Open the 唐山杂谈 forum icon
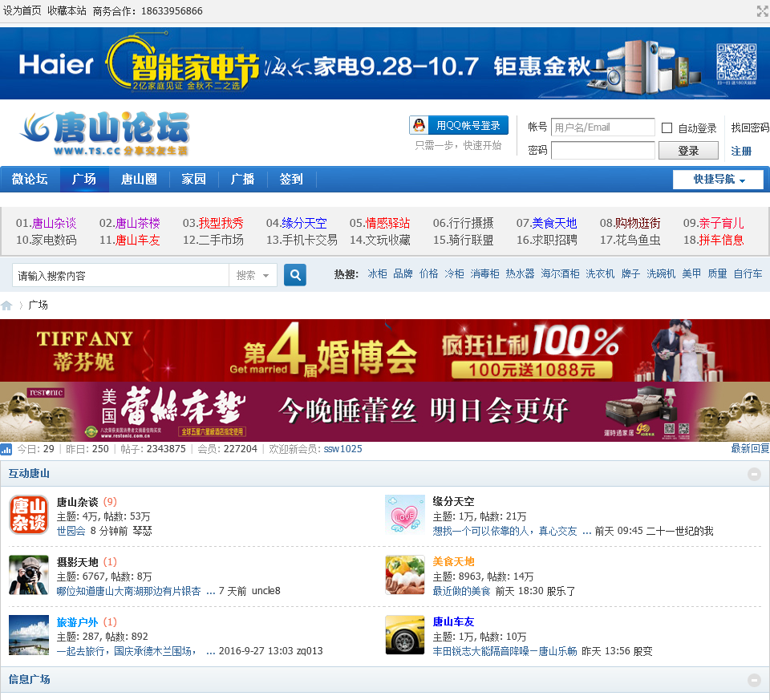The image size is (770, 700). tap(29, 515)
